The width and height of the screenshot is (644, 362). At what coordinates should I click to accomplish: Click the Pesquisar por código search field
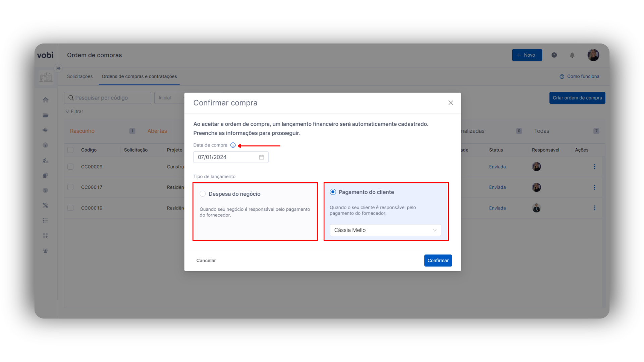coord(107,98)
